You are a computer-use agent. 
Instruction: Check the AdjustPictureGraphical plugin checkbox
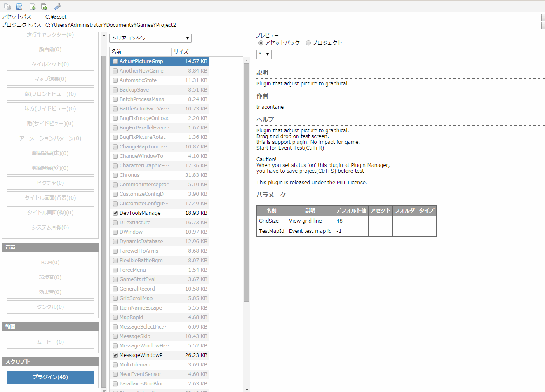pos(115,61)
